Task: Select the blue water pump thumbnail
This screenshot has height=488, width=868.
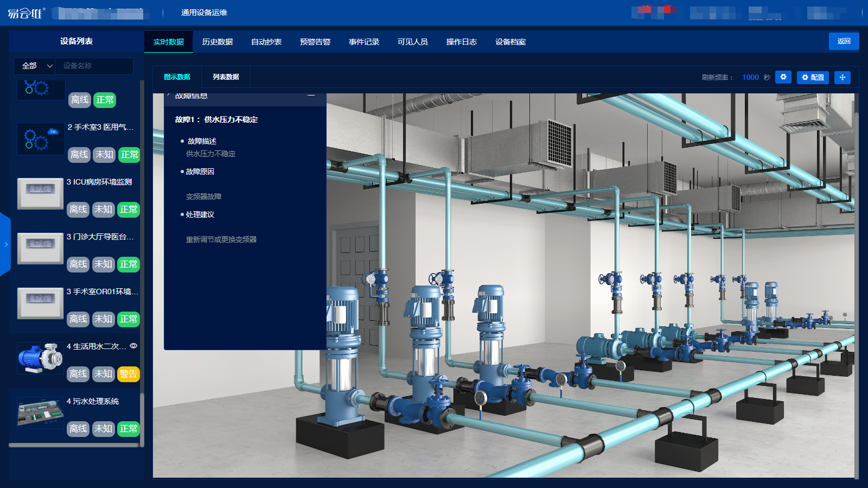Action: 40,358
